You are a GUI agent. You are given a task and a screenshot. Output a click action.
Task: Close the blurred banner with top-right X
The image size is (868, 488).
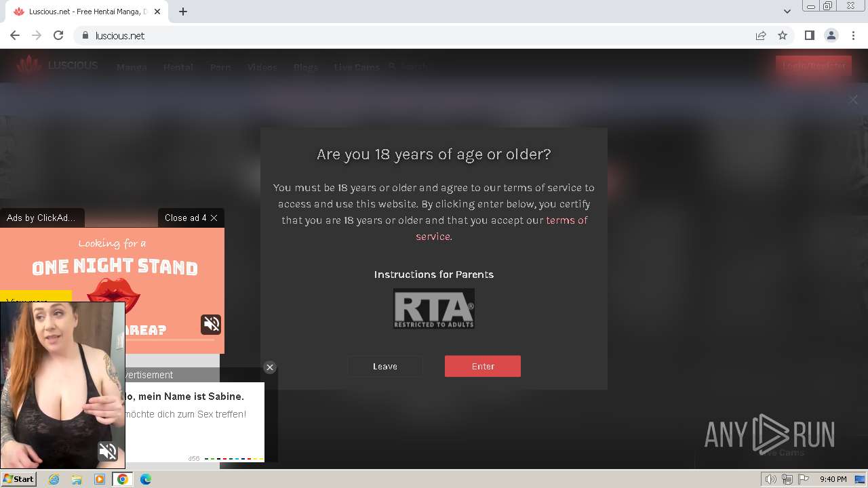tap(853, 100)
